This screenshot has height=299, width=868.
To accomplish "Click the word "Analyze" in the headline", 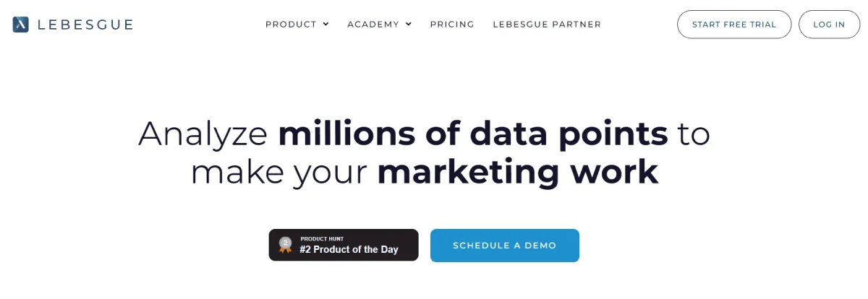I will tap(203, 134).
